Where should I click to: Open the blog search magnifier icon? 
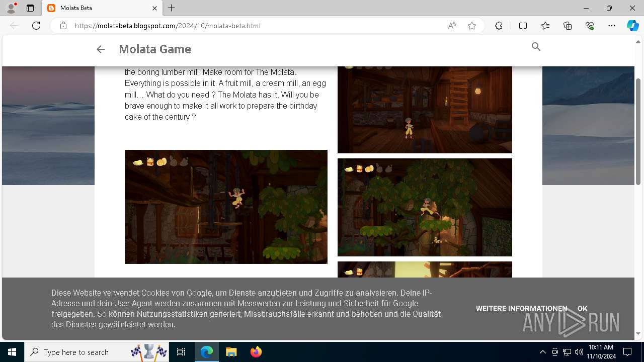tap(536, 47)
